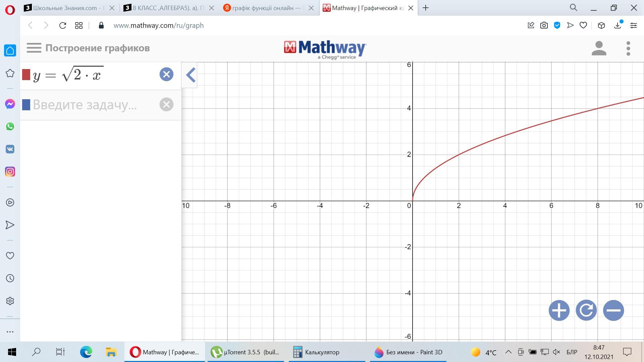Image resolution: width=644 pixels, height=362 pixels.
Task: Delete the y=√(2·x) expression
Action: pyautogui.click(x=166, y=74)
